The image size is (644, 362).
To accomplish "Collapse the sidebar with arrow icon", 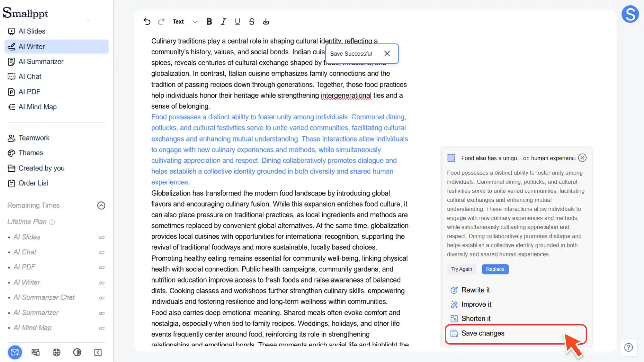I will pyautogui.click(x=98, y=352).
